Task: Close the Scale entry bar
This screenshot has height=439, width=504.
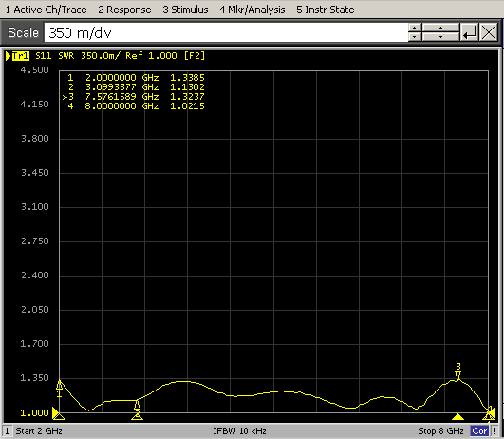Action: click(489, 32)
